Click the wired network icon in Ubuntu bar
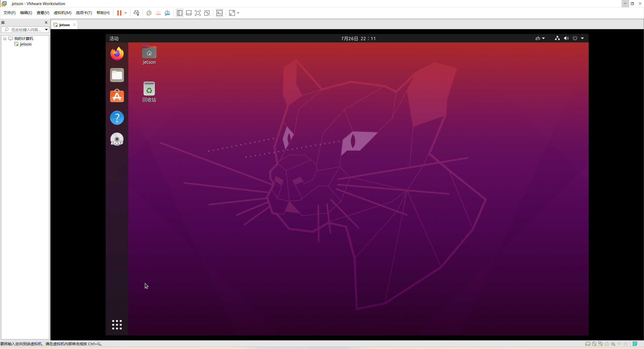The image size is (644, 349). pyautogui.click(x=557, y=38)
